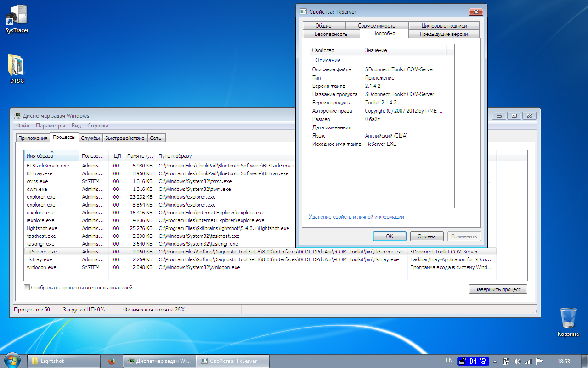Switch to the Сеть tab
The image size is (588, 368).
tap(156, 138)
